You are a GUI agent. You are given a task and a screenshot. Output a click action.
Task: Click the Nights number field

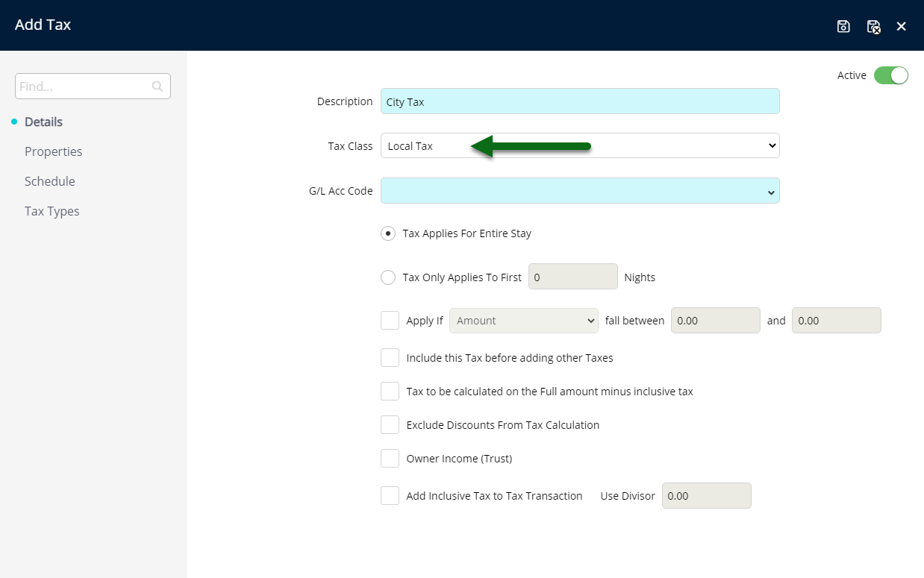573,277
